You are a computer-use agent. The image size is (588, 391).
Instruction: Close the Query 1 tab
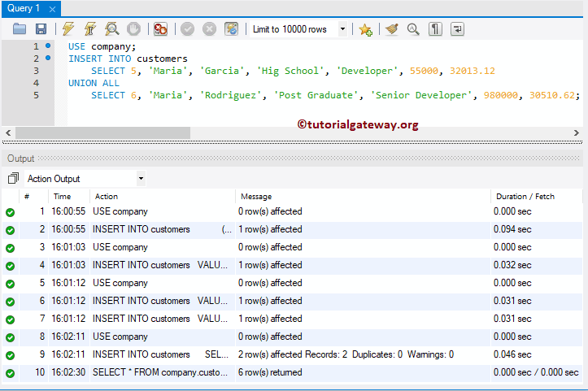pos(52,9)
